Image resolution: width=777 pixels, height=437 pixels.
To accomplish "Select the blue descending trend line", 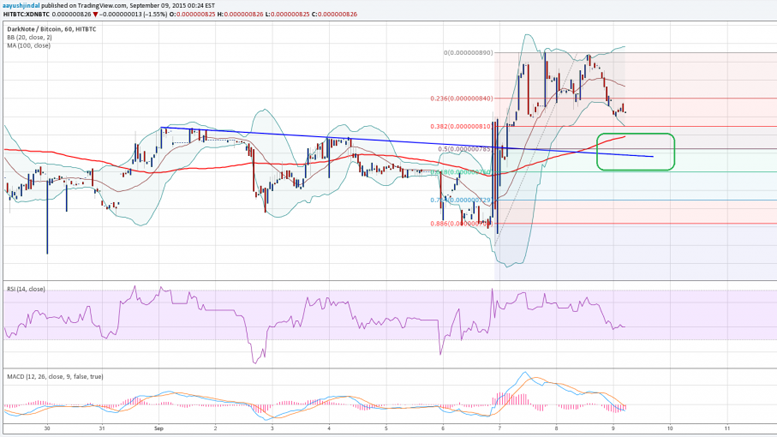I will [x=406, y=143].
